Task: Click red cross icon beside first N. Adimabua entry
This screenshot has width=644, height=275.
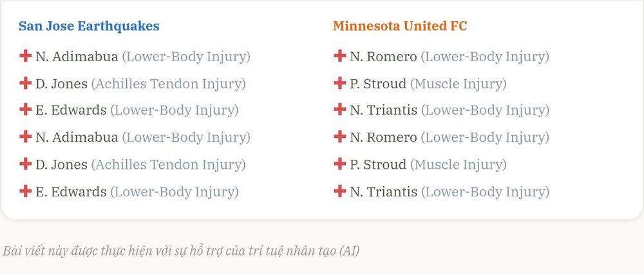Action: [x=26, y=56]
